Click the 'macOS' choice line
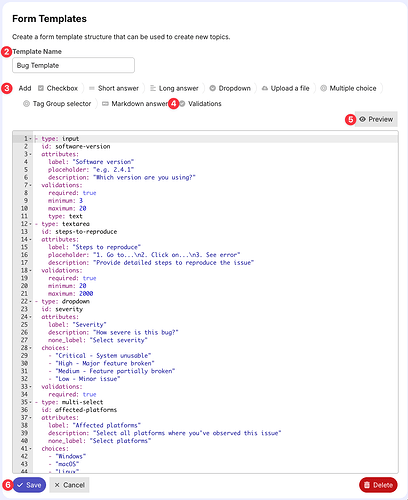Screen dimensions: 408x500 pyautogui.click(x=67, y=464)
